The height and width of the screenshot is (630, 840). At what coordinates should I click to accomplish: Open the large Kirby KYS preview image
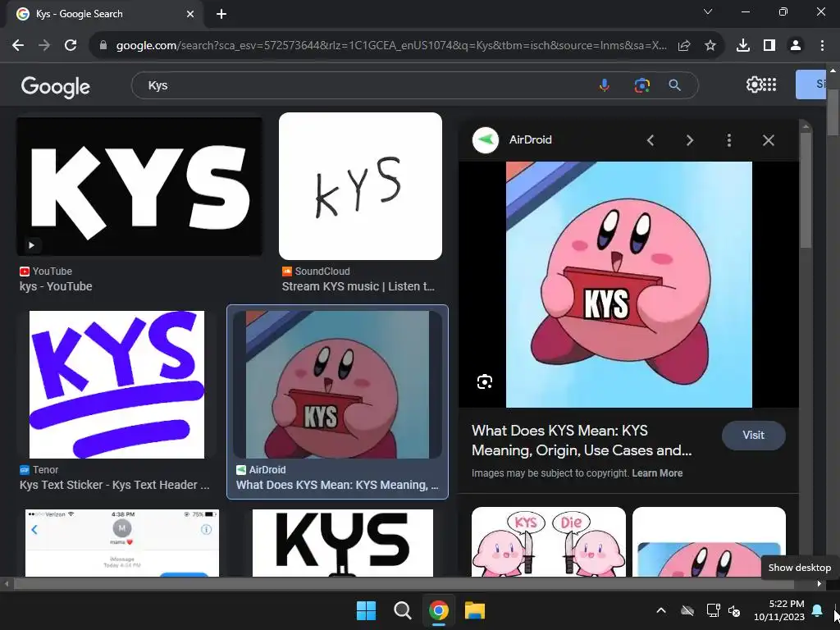(x=629, y=285)
